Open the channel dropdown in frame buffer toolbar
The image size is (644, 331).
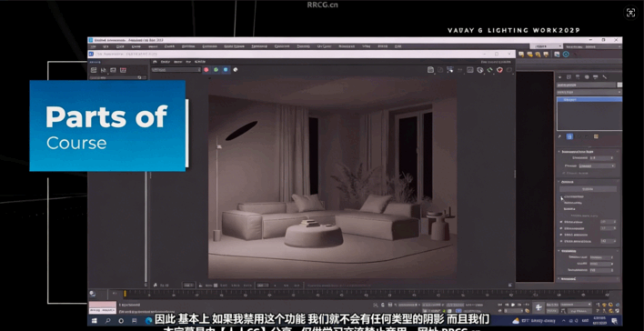click(176, 70)
